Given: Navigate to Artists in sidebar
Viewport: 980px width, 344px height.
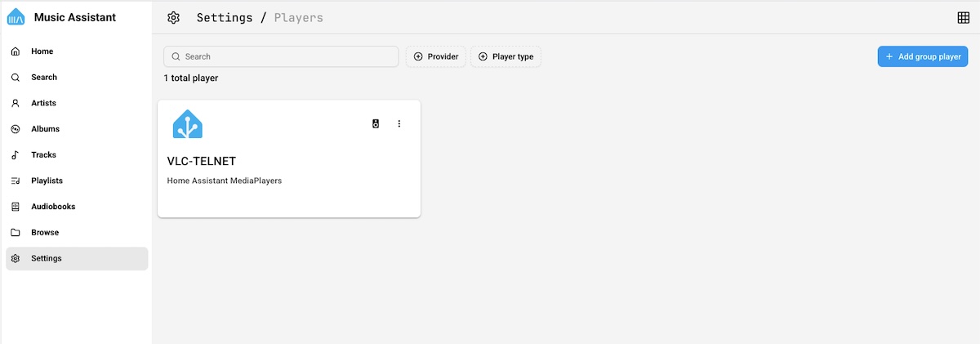Looking at the screenshot, I should [x=44, y=103].
